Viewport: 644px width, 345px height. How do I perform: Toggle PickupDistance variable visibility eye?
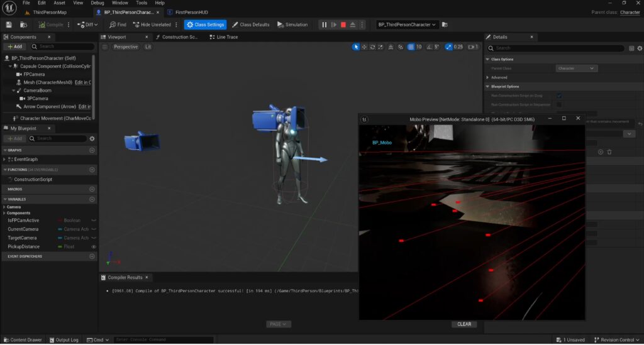[94, 247]
